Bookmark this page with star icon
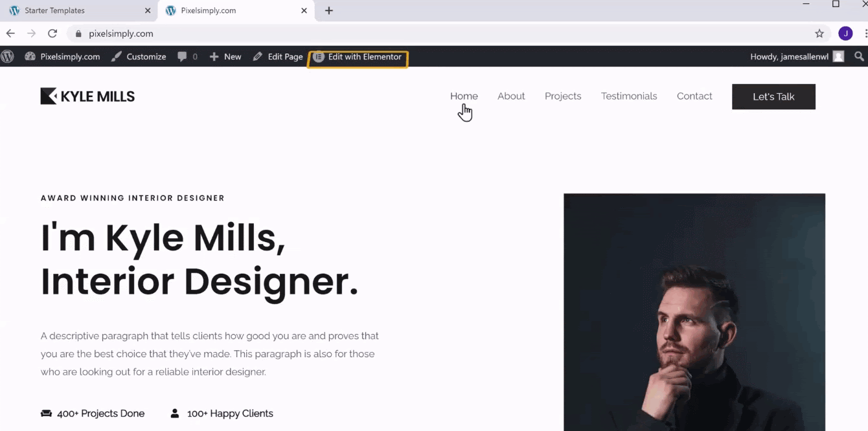 point(819,34)
